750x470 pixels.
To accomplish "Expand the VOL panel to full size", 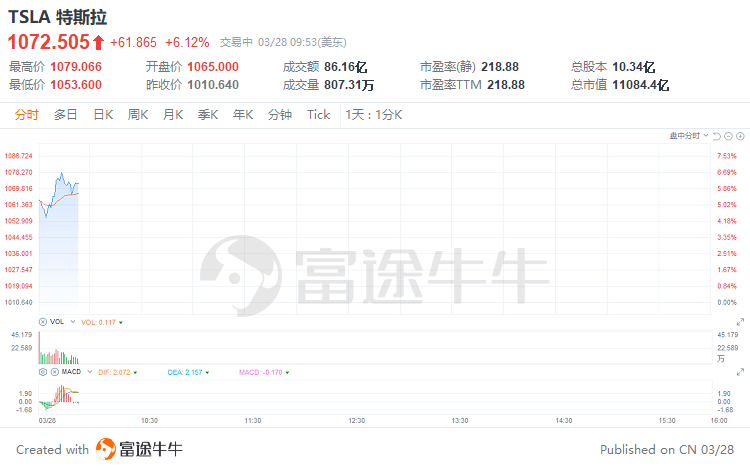I will point(740,322).
